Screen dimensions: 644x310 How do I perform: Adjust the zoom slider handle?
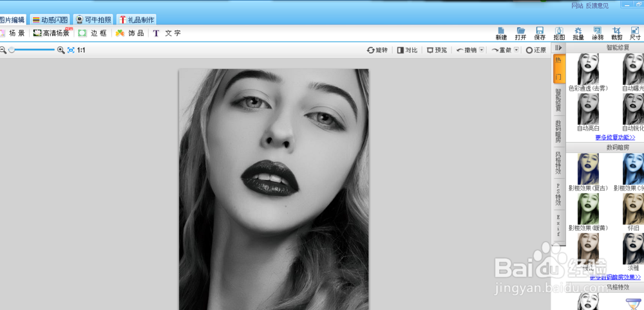[12, 50]
